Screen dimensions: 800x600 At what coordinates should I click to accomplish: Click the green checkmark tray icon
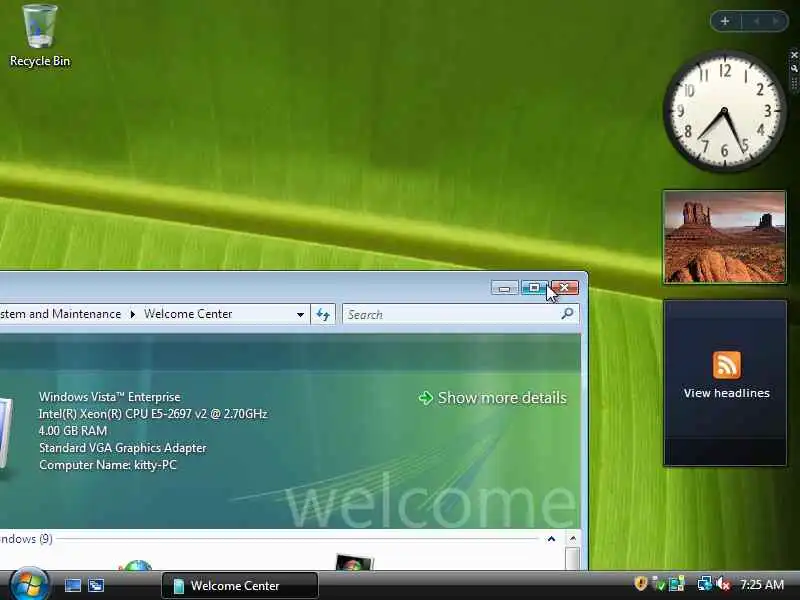tap(658, 584)
